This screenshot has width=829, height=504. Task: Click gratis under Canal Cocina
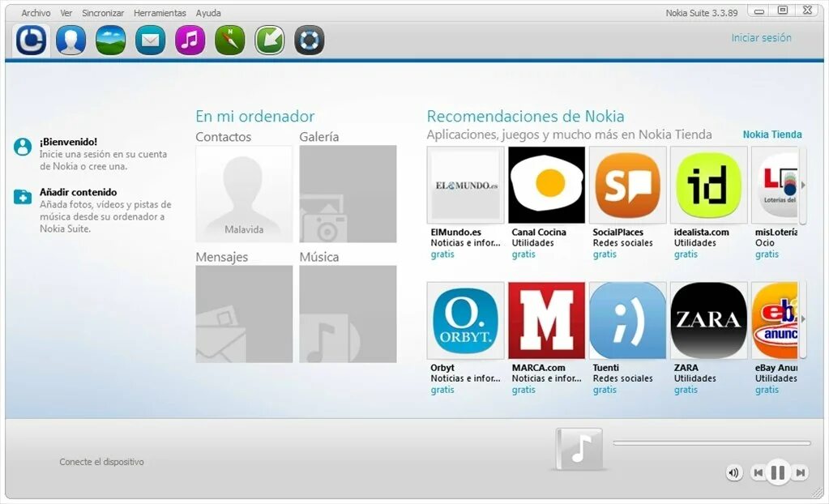[523, 254]
